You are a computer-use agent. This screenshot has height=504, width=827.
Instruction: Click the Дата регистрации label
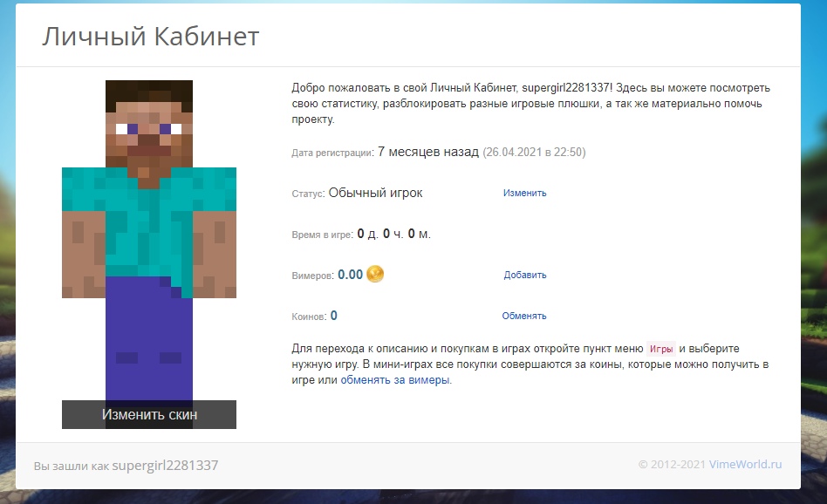tap(332, 153)
